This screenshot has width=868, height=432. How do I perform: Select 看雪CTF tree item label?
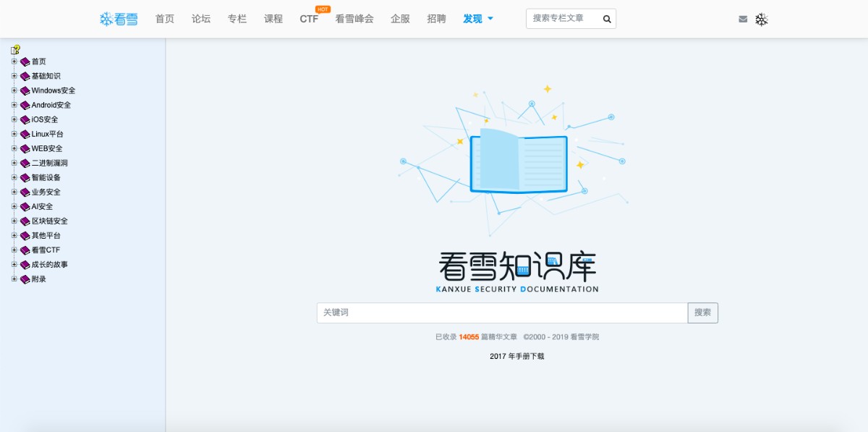[x=46, y=250]
